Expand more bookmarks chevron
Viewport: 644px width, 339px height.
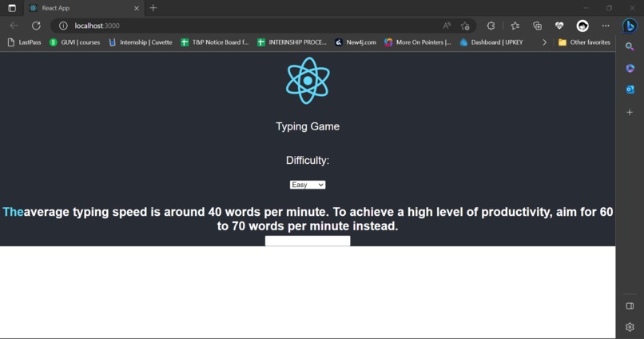pos(545,42)
